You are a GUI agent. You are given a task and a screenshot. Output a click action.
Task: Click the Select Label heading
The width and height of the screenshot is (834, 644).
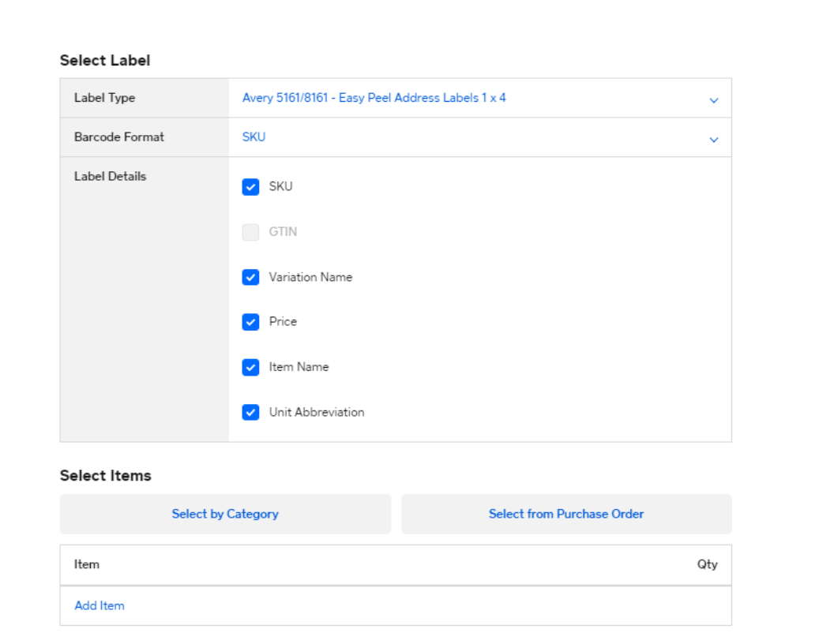(105, 61)
